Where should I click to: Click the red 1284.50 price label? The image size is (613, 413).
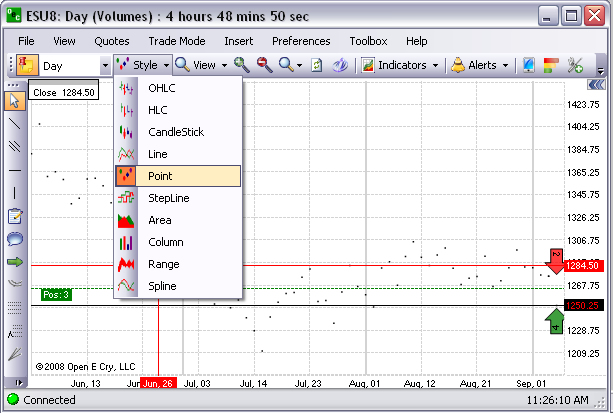[x=584, y=266]
